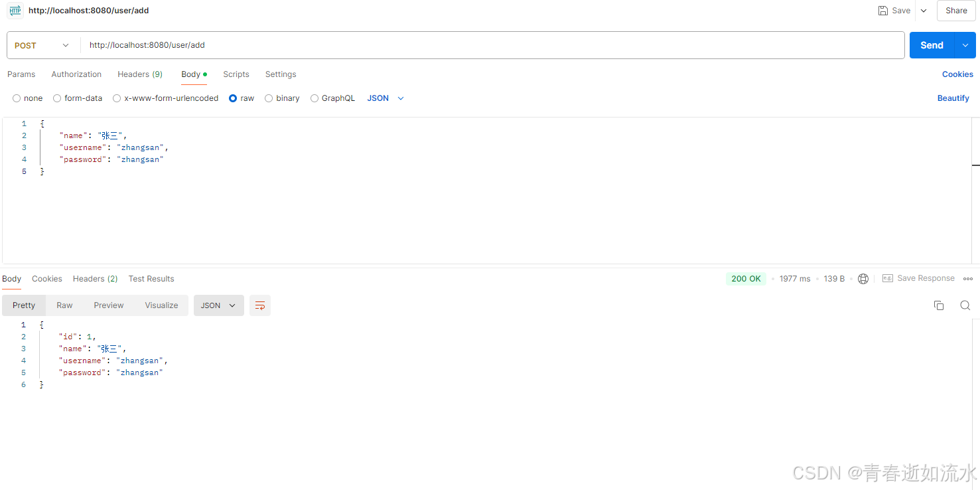Screen dimensions: 980x490
Task: Click the HTTP request type icon
Action: (15, 11)
